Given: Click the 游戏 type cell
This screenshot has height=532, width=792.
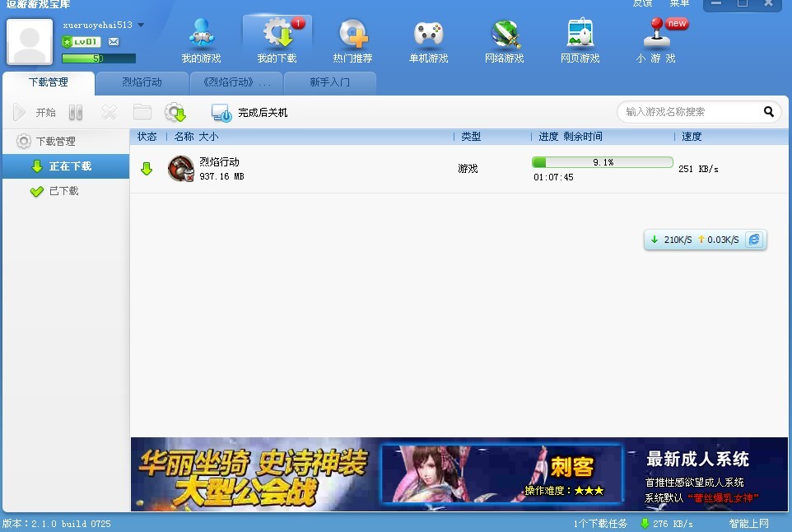Looking at the screenshot, I should (468, 169).
